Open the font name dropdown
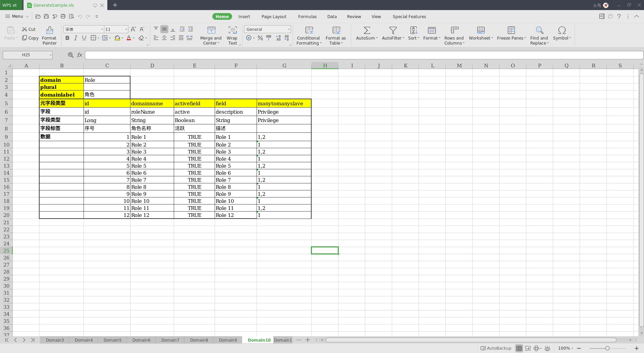 click(102, 29)
